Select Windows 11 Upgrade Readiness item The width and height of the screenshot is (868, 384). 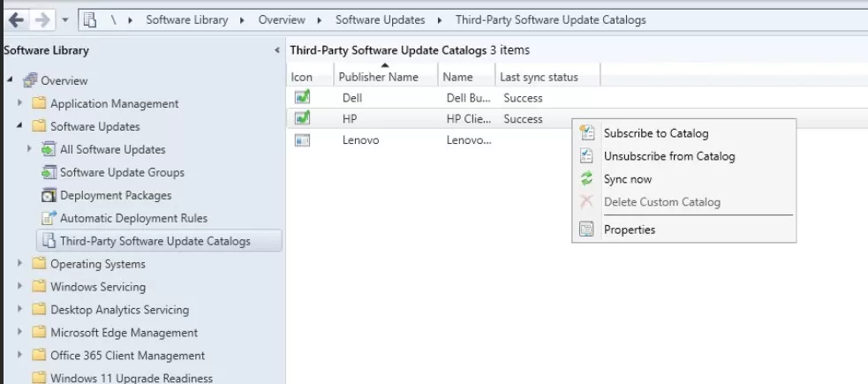tap(132, 378)
